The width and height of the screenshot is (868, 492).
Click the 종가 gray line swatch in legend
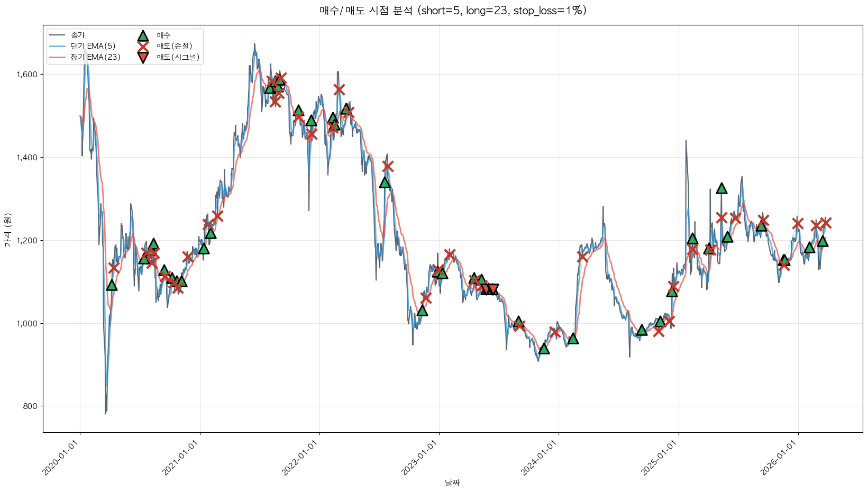57,35
